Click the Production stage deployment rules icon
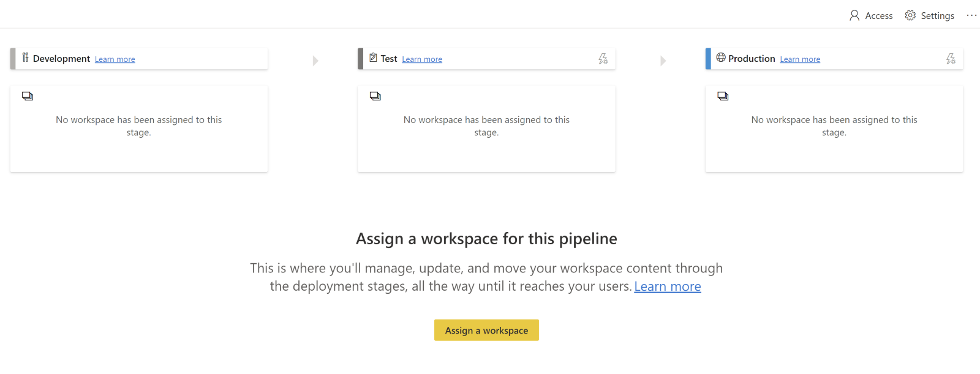Image resolution: width=980 pixels, height=374 pixels. [x=951, y=59]
